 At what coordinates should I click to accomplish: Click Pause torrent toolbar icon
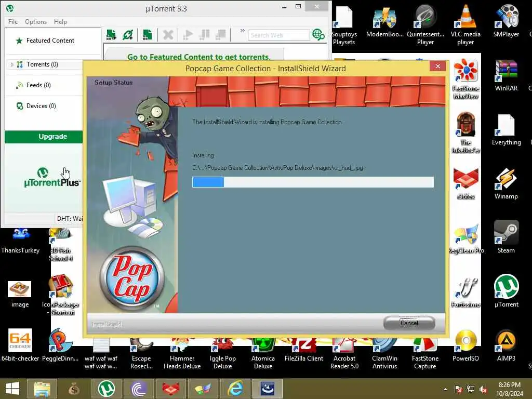click(x=204, y=35)
